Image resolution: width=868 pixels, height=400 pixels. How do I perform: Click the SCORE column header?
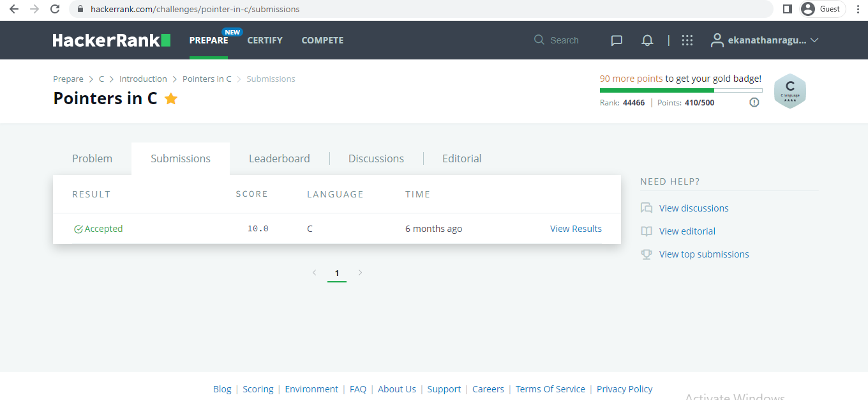(x=252, y=194)
